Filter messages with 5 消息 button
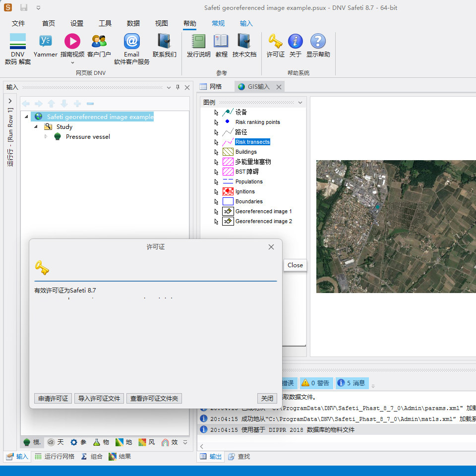The width and height of the screenshot is (476, 476). click(x=352, y=383)
